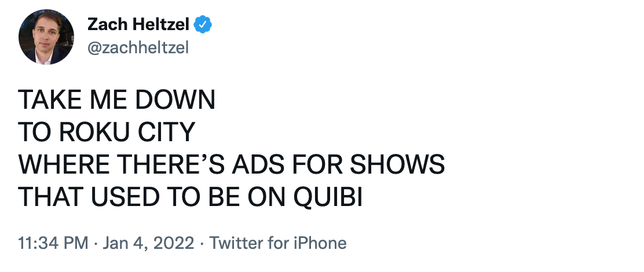Click the line "WHERE THERE'S ADS FOR SHOWS"
Viewport: 644px width, 272px height.
point(232,166)
